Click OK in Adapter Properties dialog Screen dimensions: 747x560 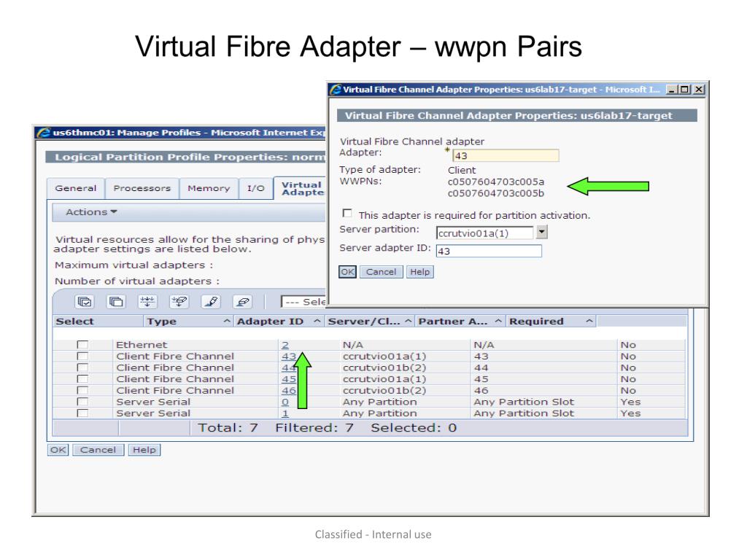(x=347, y=272)
